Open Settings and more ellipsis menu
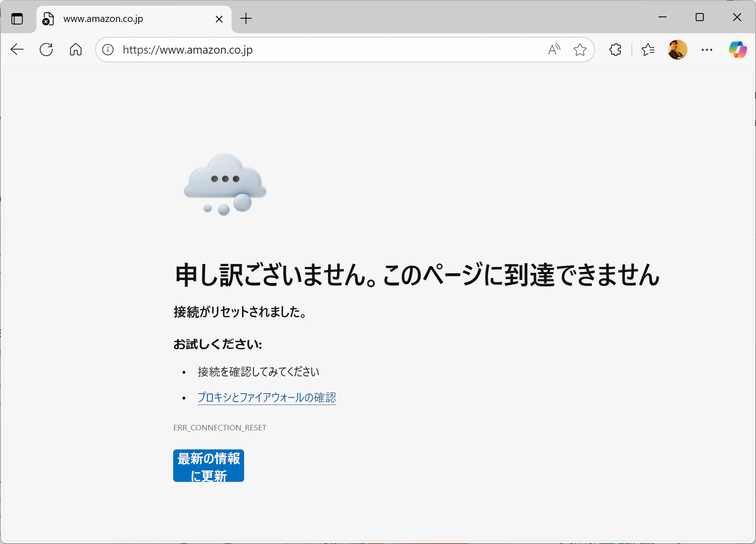756x544 pixels. (707, 49)
